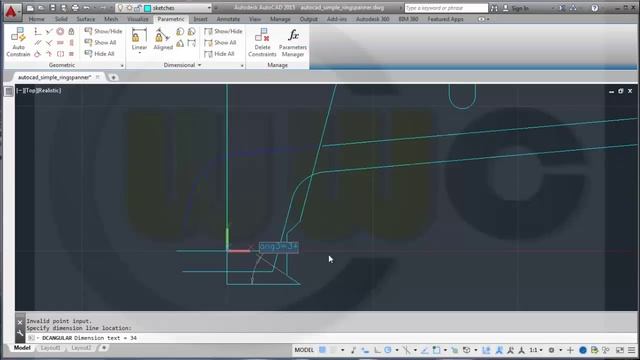Image resolution: width=640 pixels, height=360 pixels.
Task: Apply the Perpendicular geometric constraint
Action: [49, 42]
